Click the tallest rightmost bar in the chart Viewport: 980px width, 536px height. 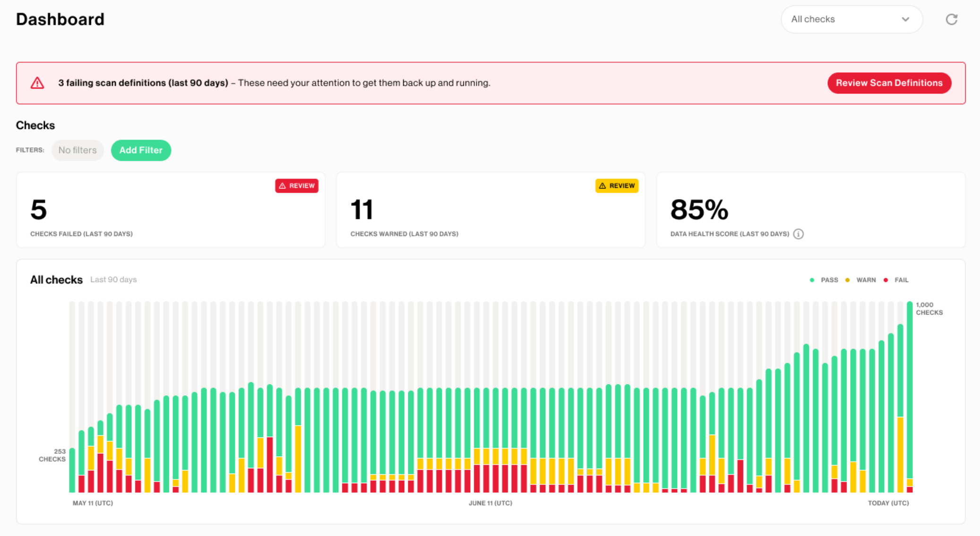point(910,392)
